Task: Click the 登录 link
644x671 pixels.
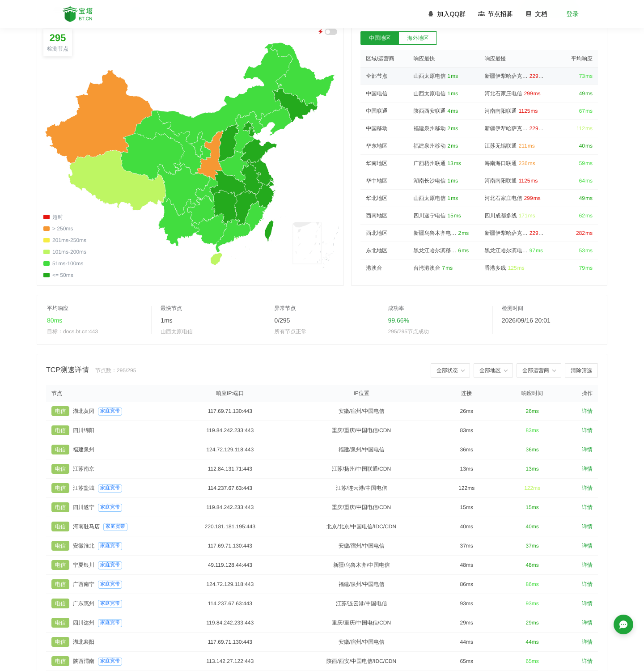Action: pos(572,14)
